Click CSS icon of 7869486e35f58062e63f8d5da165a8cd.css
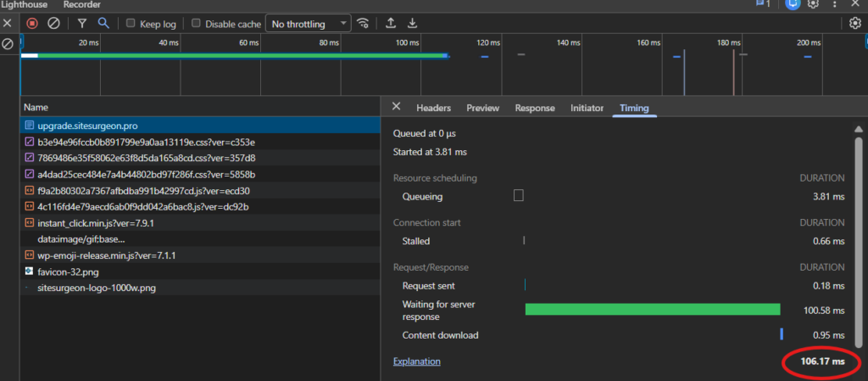 point(30,158)
